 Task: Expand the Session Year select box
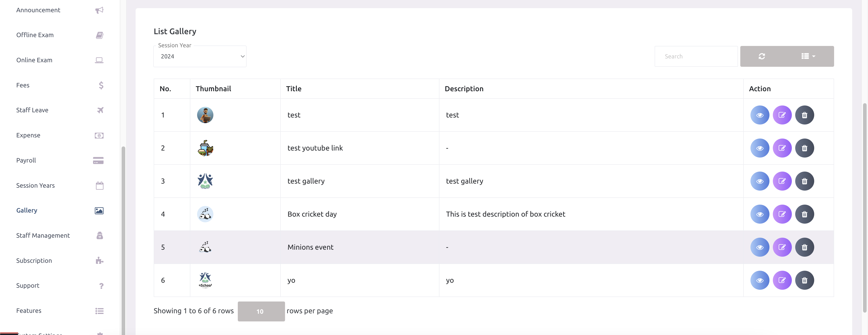[200, 56]
